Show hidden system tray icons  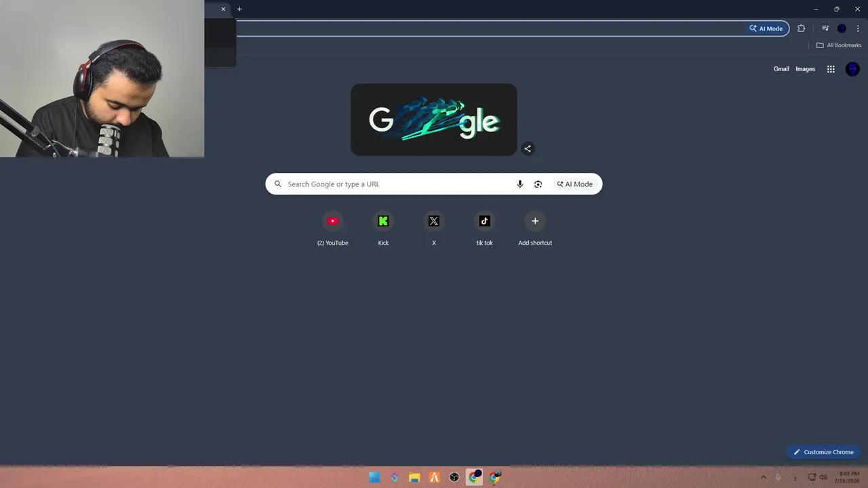763,477
